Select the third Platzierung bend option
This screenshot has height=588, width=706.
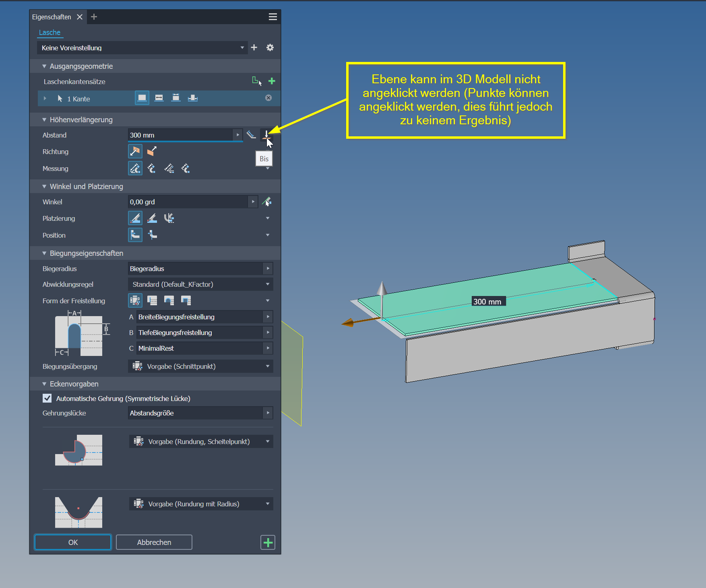(x=169, y=218)
